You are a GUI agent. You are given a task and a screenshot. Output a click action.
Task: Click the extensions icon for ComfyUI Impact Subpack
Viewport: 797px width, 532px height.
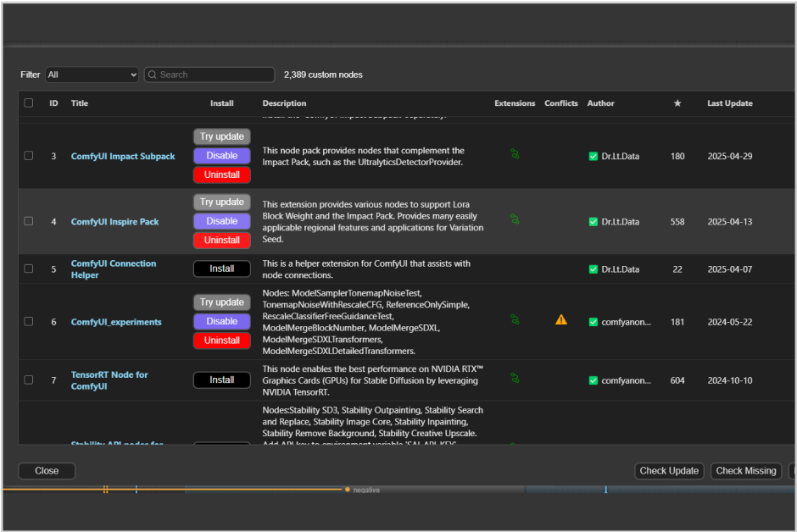click(515, 154)
